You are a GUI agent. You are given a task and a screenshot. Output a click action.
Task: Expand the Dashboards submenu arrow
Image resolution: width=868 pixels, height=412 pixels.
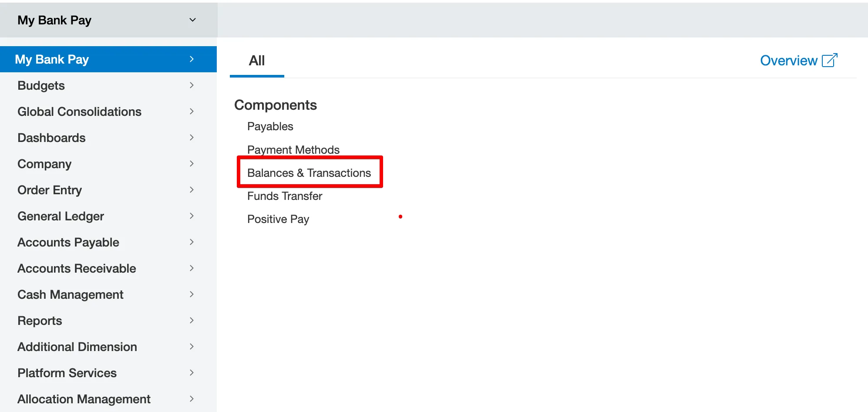192,138
